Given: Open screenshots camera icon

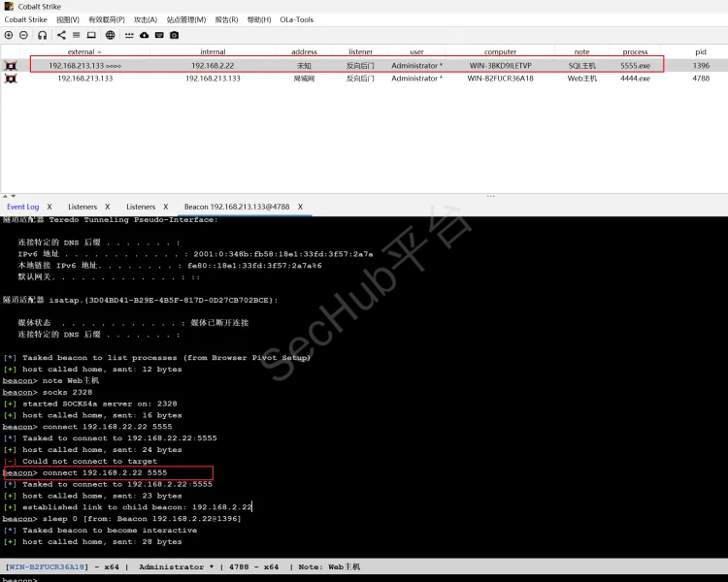Looking at the screenshot, I should tap(174, 35).
